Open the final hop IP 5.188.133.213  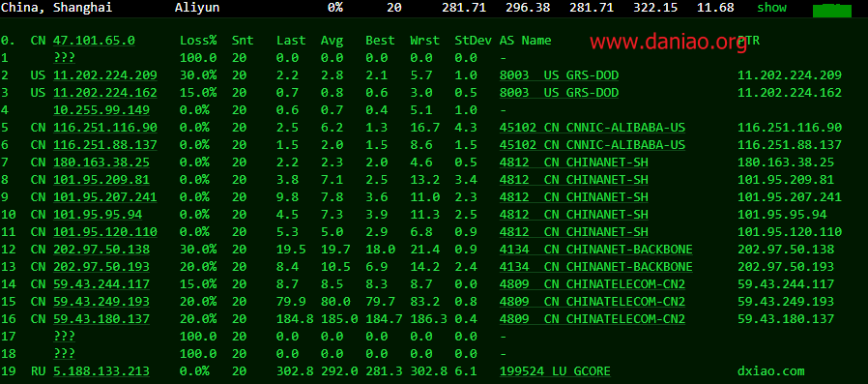tap(101, 371)
